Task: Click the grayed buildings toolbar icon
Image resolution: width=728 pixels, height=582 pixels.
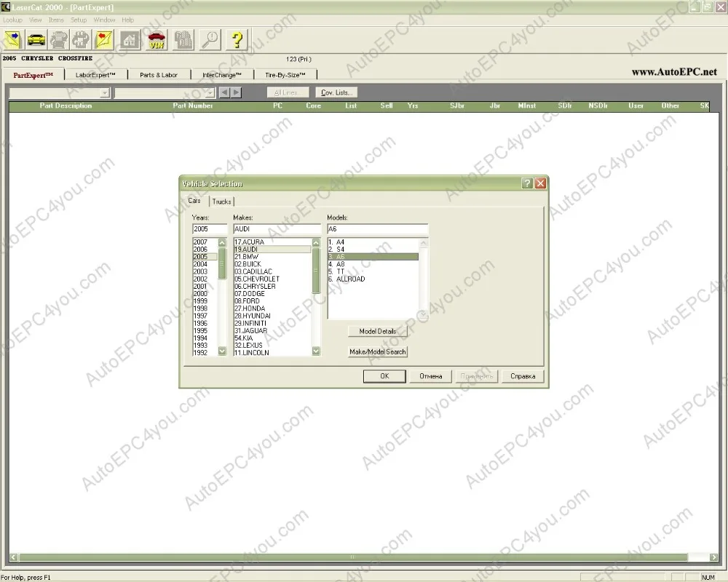Action: [183, 39]
